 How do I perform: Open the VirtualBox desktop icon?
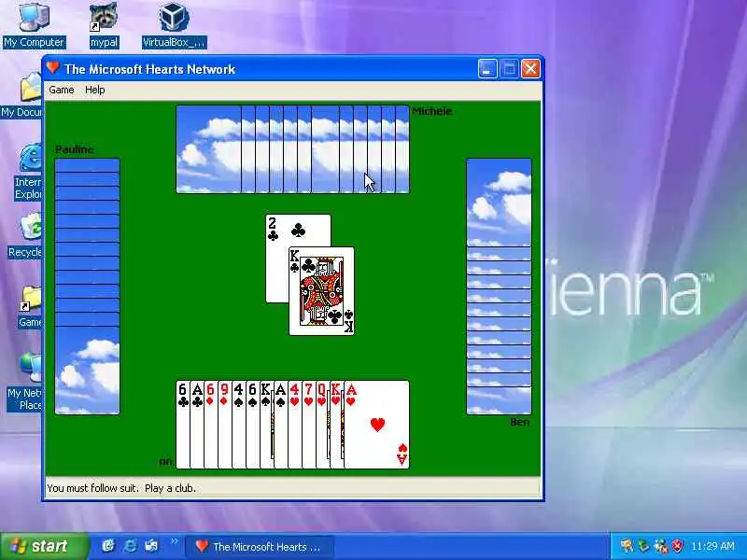click(174, 25)
